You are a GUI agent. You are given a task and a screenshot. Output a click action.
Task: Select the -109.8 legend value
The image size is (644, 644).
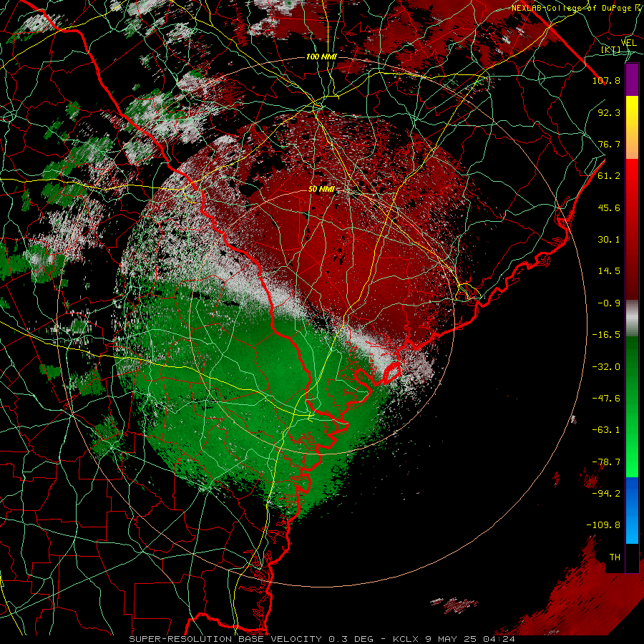coord(603,525)
